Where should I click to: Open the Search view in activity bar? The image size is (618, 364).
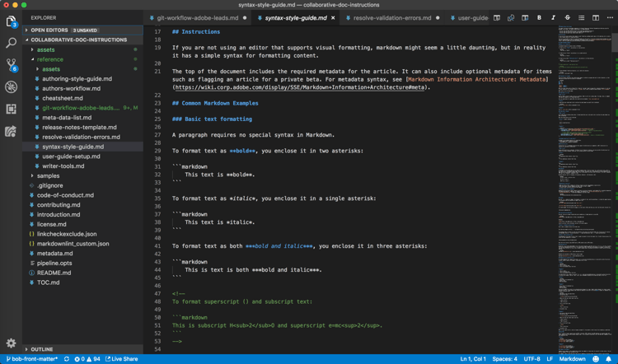[11, 43]
